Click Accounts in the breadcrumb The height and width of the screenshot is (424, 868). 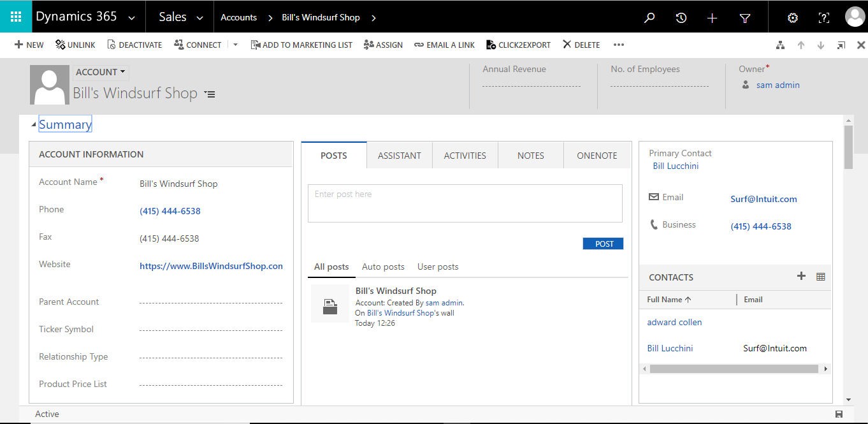pos(238,17)
